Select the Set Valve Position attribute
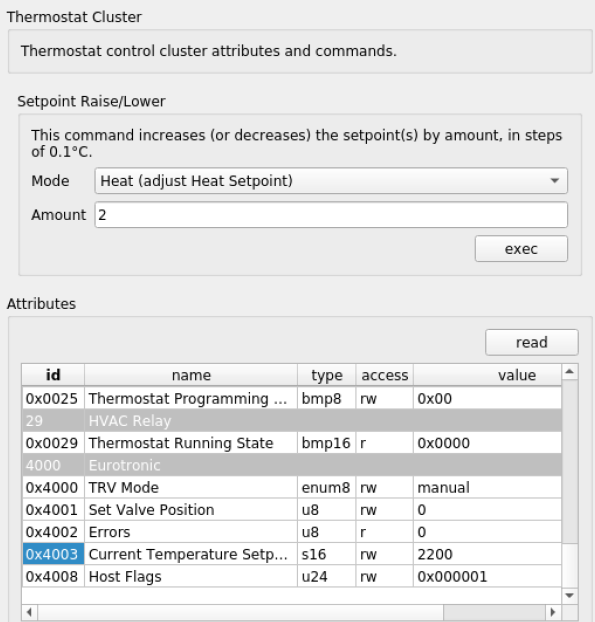595x622 pixels. pyautogui.click(x=191, y=509)
